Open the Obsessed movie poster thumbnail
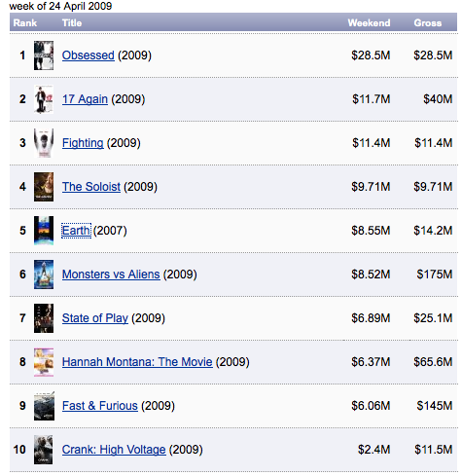Image resolution: width=462 pixels, height=476 pixels. pyautogui.click(x=44, y=55)
